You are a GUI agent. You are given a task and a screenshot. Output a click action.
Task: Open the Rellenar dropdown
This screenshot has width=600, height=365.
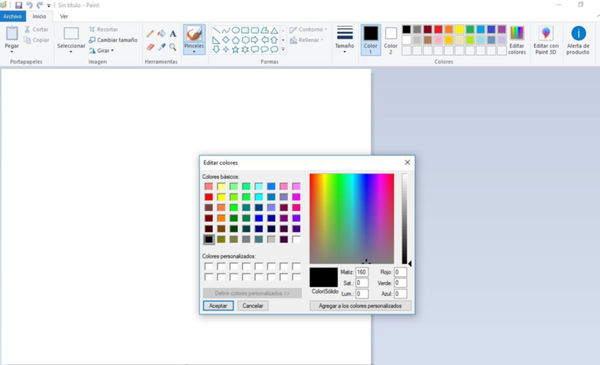coord(307,40)
